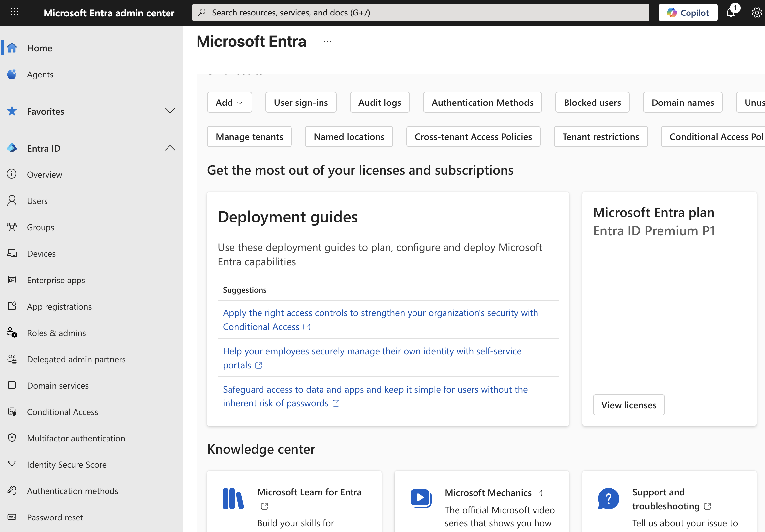Click the Audit logs shortcut
Viewport: 765px width, 532px height.
click(x=380, y=103)
